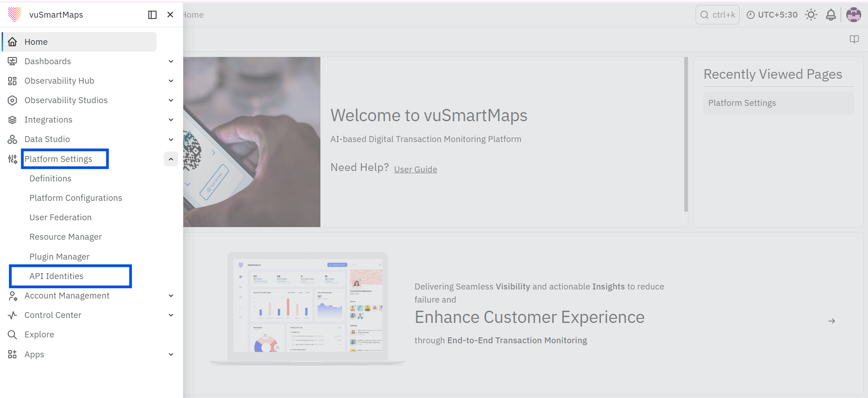Viewport: 868px width, 398px height.
Task: Click the Home breadcrumb in header
Action: (194, 15)
